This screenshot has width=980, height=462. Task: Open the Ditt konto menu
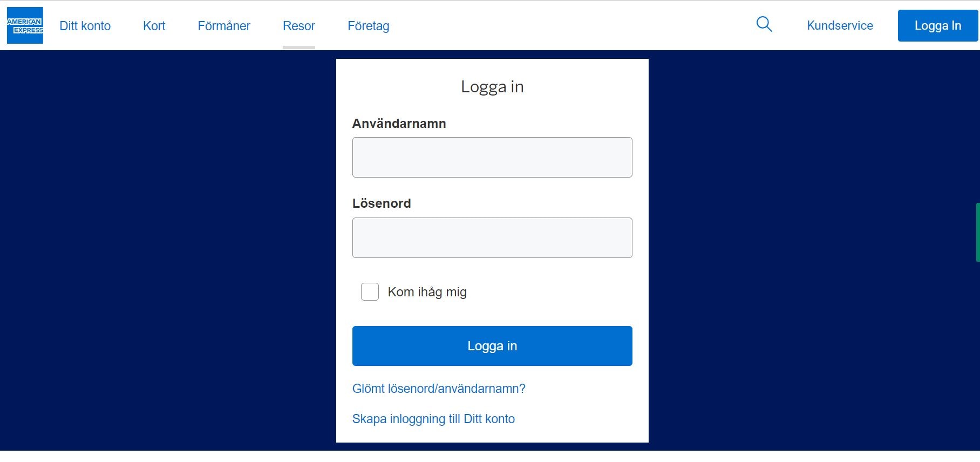pos(85,26)
